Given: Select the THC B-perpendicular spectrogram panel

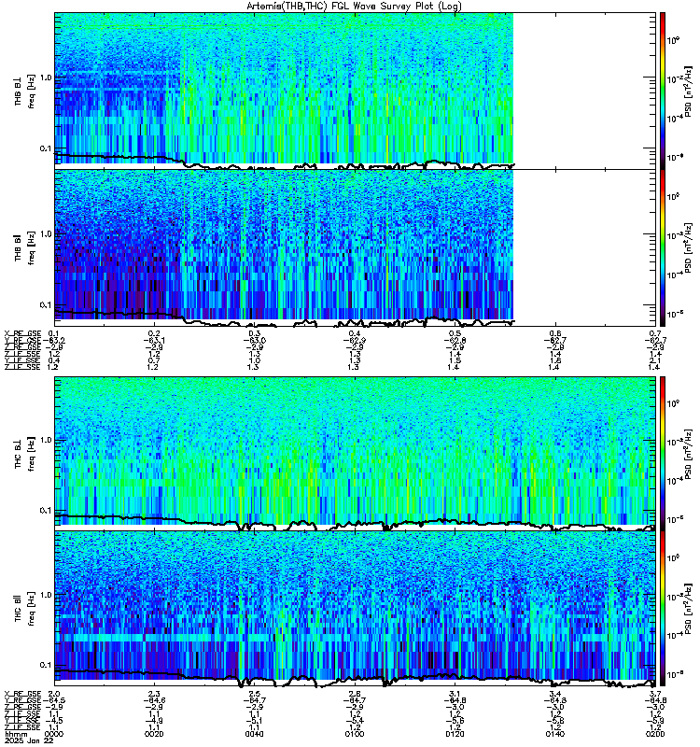Looking at the screenshot, I should pos(355,453).
